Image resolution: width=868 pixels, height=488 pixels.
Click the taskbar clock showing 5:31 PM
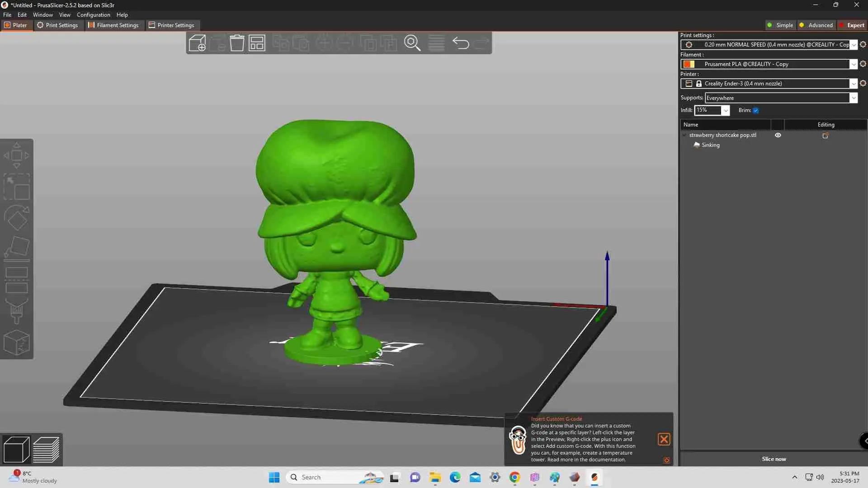tap(845, 477)
